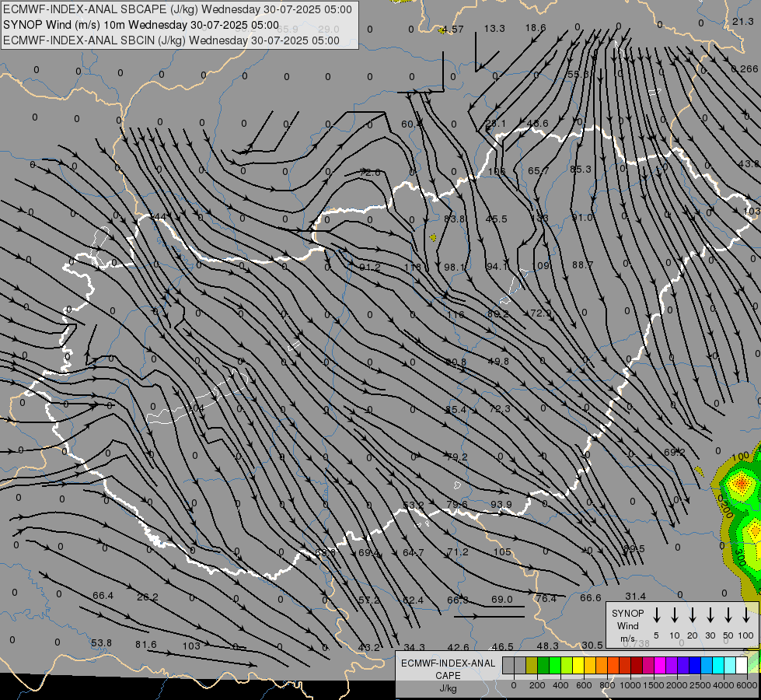761x700 pixels.
Task: Click the map value 55.3
Action: 578,75
